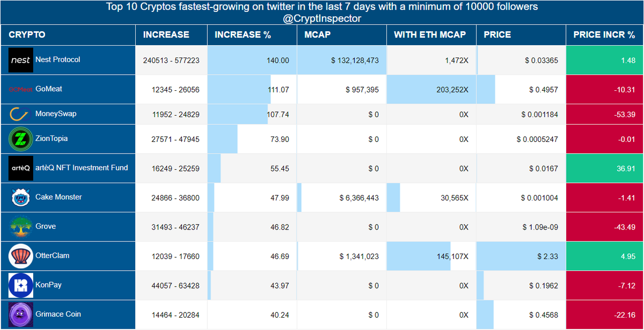
Task: Click the PRICE INCR % header
Action: tap(604, 35)
